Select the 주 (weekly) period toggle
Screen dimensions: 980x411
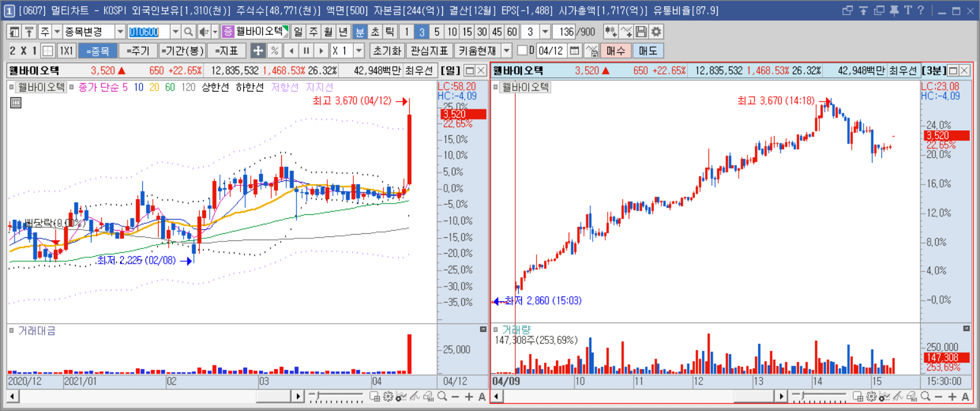tap(314, 32)
